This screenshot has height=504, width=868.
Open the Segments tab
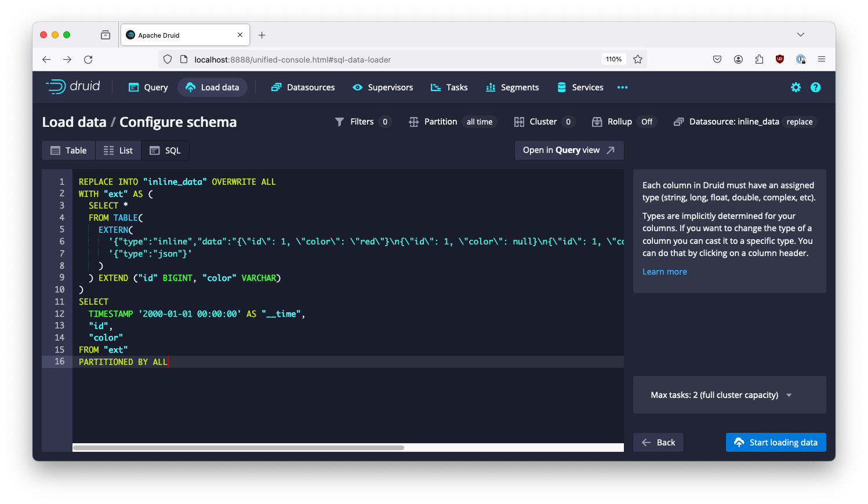(512, 87)
